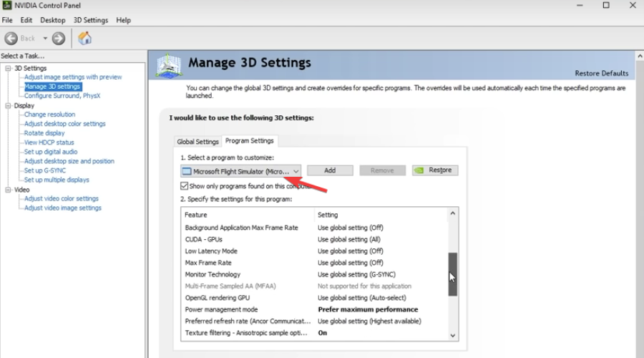Switch to the Global Settings tab
The image size is (644, 358).
point(197,141)
